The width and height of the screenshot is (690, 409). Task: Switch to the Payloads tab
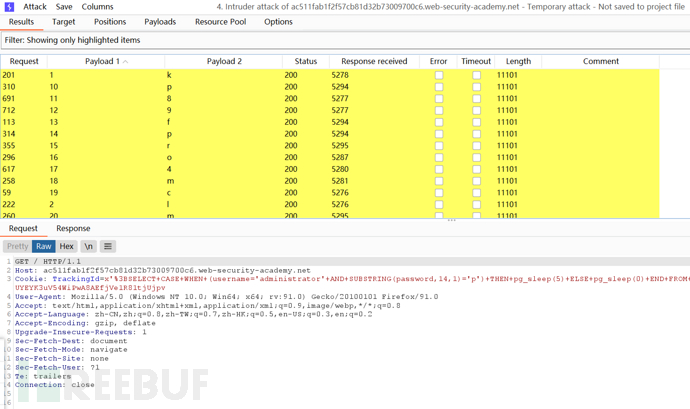click(x=160, y=22)
